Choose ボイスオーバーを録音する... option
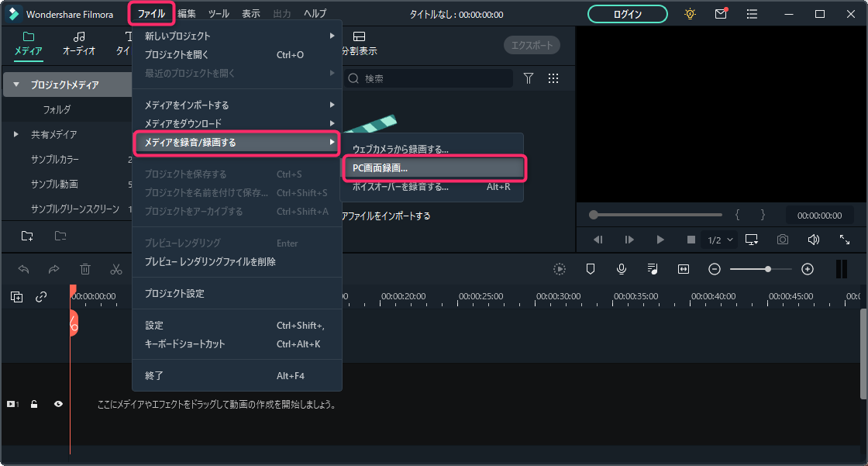 click(x=432, y=187)
